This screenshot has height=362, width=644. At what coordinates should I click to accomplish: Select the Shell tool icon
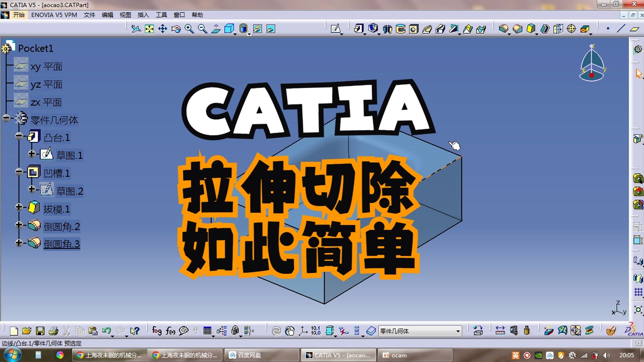(x=545, y=29)
